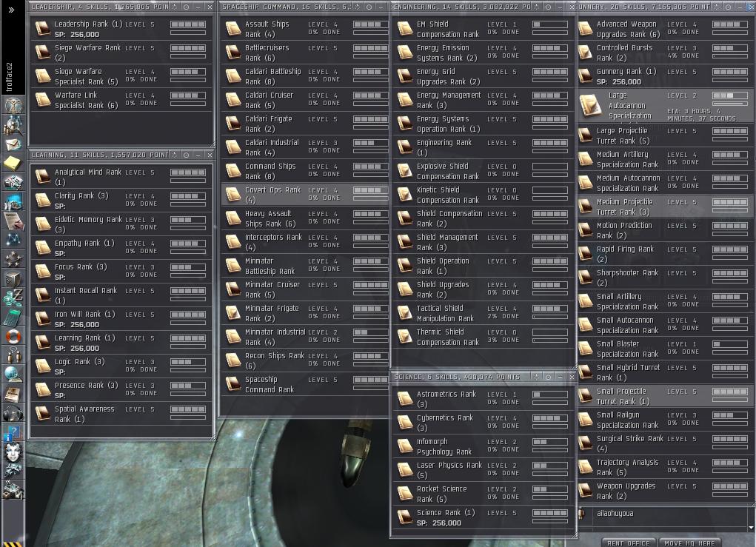Click the Astrometrics skill book icon
The image size is (756, 547).
point(404,398)
